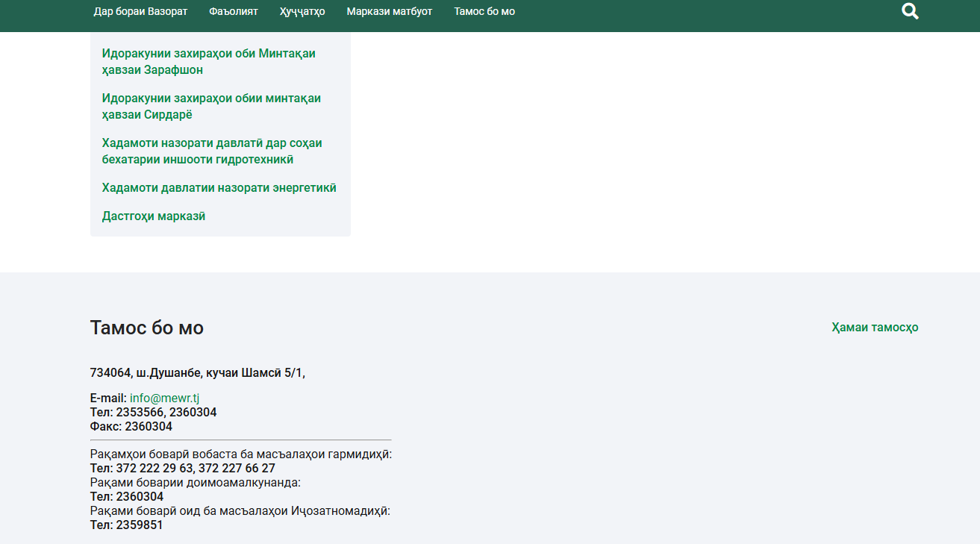
Task: Click the Рақами боварии доимоамалкунанда label
Action: tap(195, 483)
